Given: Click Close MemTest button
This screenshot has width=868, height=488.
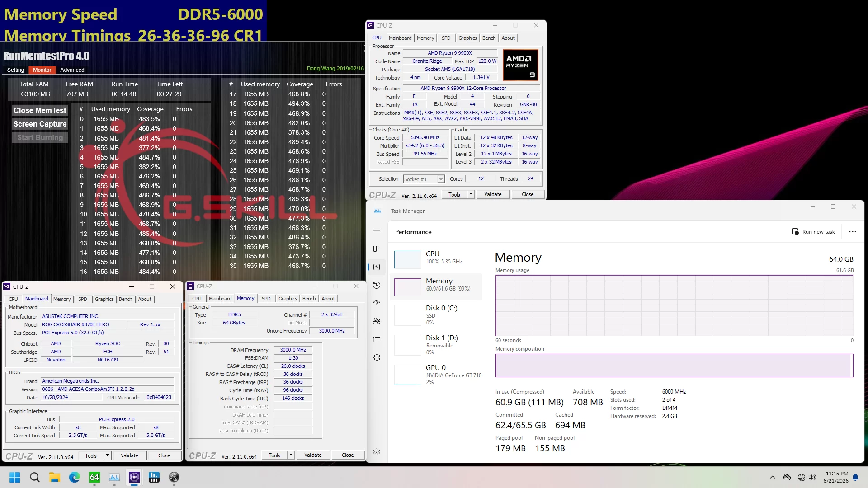Looking at the screenshot, I should tap(40, 110).
